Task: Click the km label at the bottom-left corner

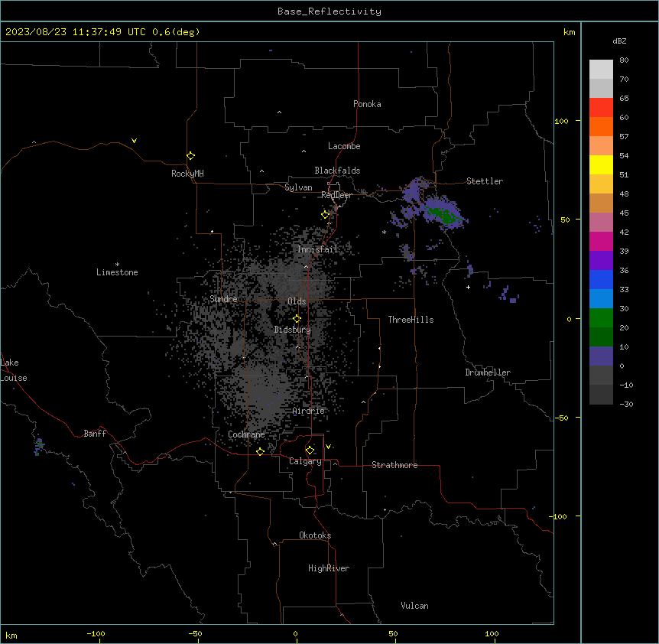Action: pyautogui.click(x=11, y=635)
